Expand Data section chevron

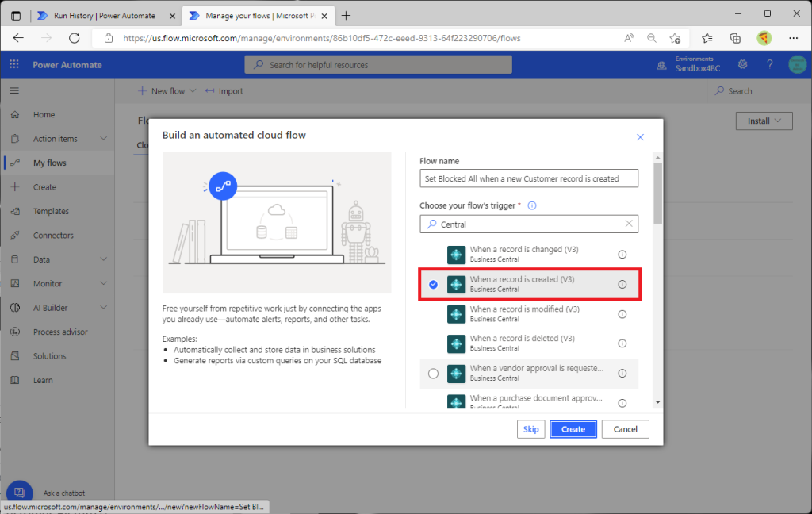click(x=104, y=259)
